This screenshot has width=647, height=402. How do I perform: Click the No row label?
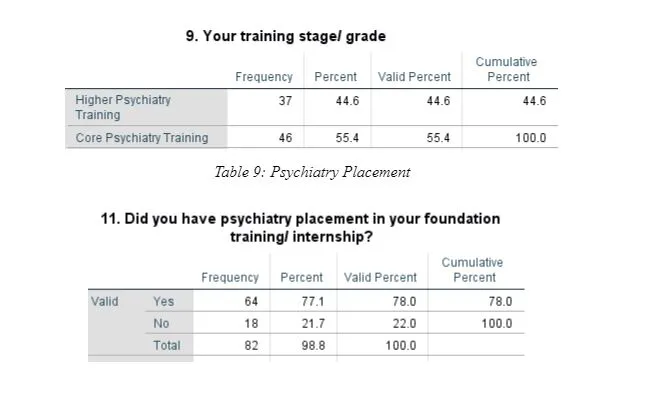tap(161, 323)
